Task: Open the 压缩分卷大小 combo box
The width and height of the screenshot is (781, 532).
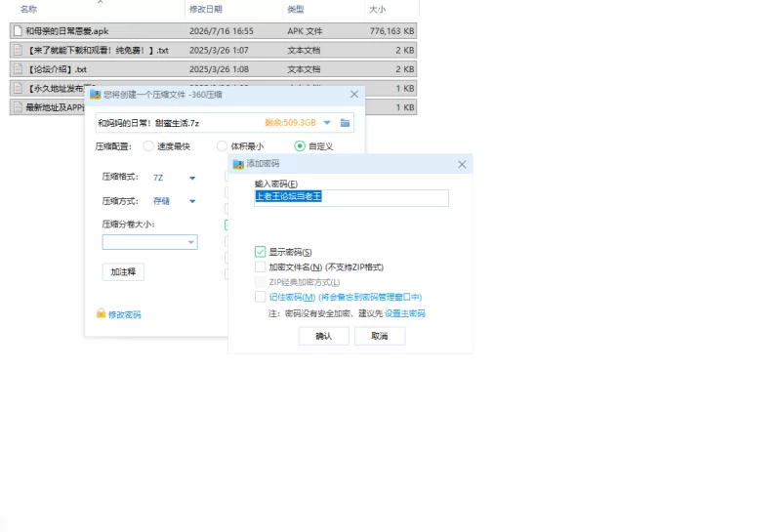Action: tap(150, 242)
